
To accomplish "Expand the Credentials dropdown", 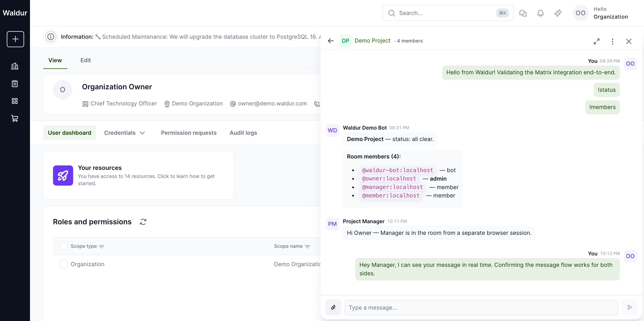I will coord(125,133).
